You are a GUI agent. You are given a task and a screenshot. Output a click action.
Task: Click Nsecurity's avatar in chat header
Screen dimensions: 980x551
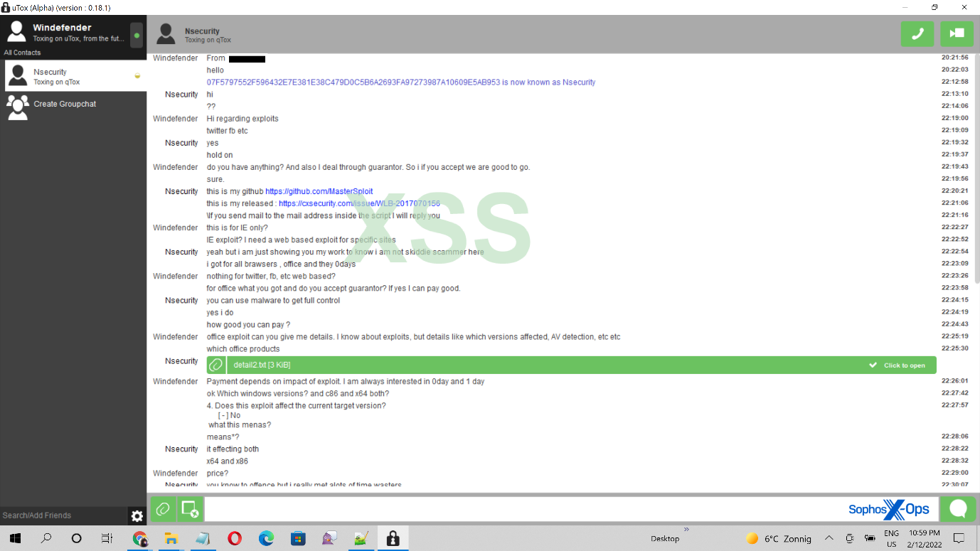(166, 33)
